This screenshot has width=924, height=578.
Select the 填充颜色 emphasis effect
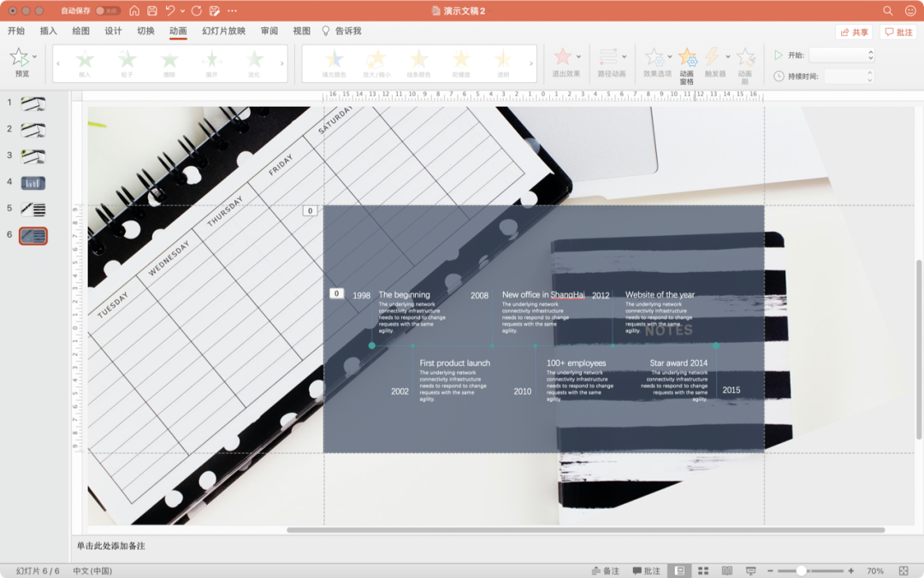click(x=335, y=63)
